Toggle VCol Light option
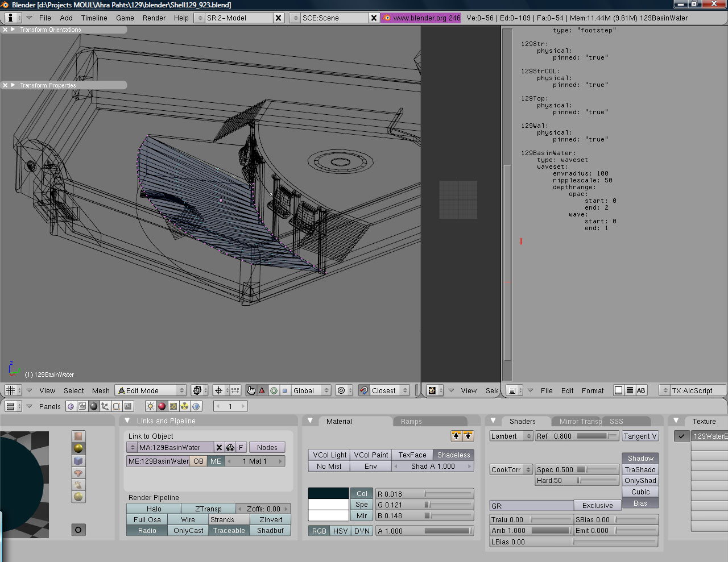Image resolution: width=728 pixels, height=562 pixels. (329, 455)
